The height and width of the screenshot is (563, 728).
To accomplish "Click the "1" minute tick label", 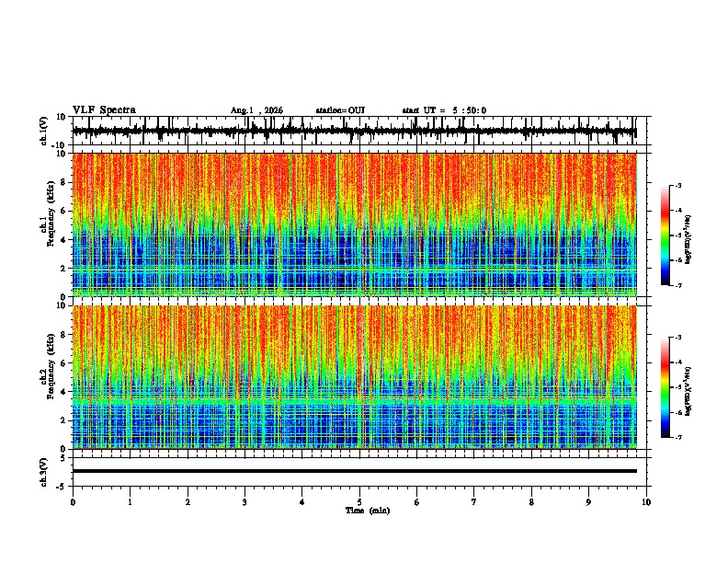I will coord(130,502).
